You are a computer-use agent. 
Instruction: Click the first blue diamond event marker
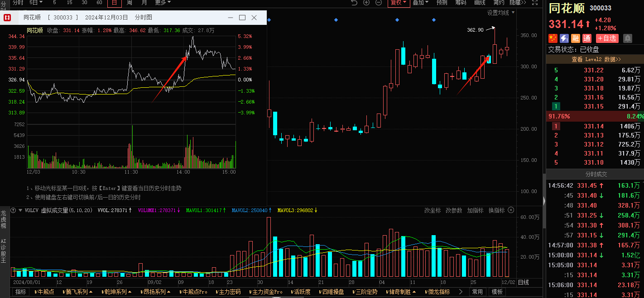point(269,20)
